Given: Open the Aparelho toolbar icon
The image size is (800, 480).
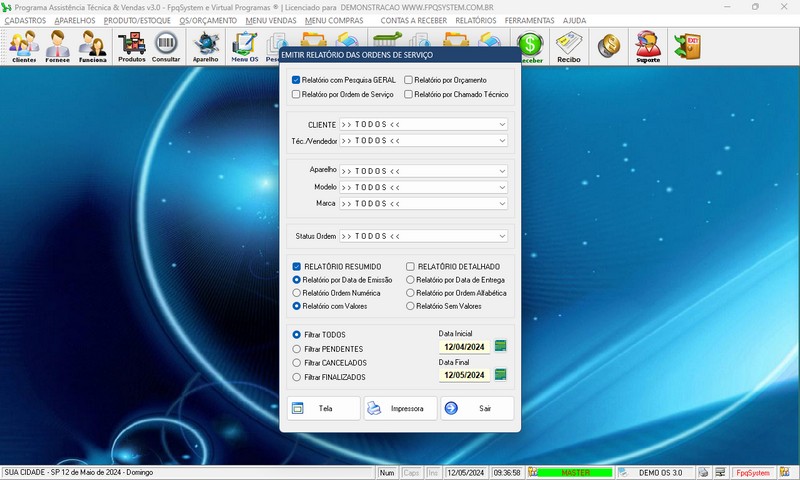Looking at the screenshot, I should click(205, 45).
